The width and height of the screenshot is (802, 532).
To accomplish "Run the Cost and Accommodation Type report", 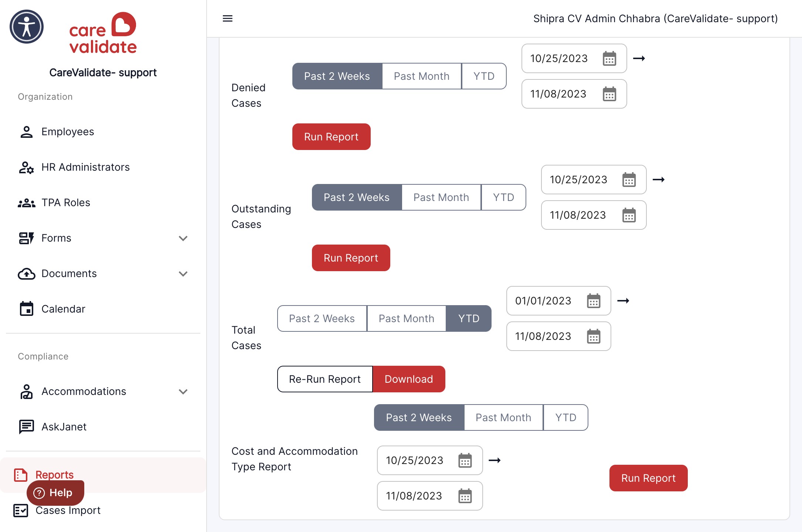I will 649,478.
